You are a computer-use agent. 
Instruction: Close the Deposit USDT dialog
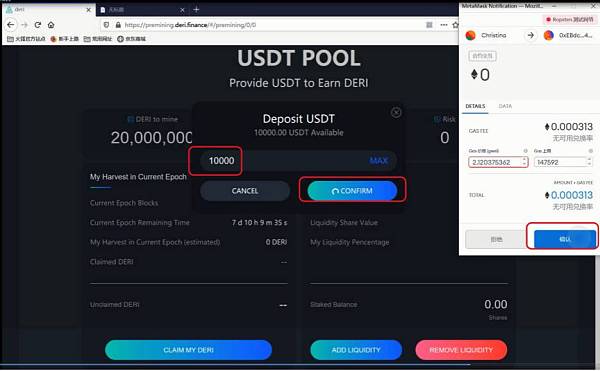click(396, 112)
